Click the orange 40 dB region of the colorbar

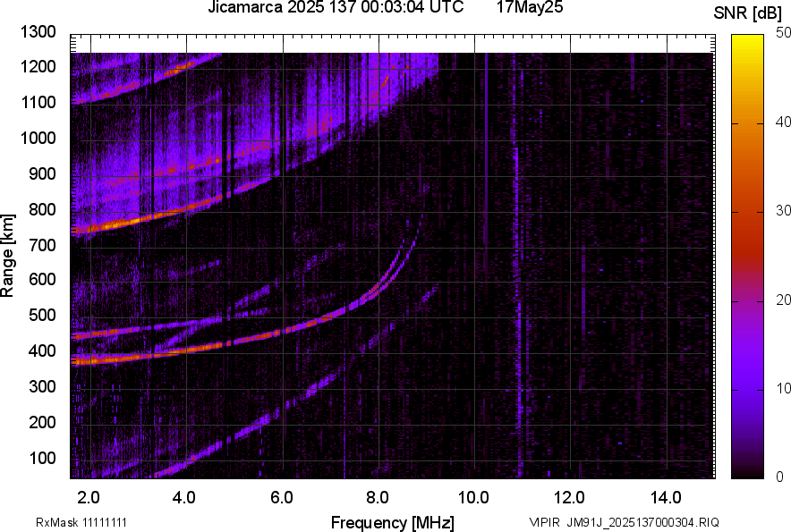(748, 123)
